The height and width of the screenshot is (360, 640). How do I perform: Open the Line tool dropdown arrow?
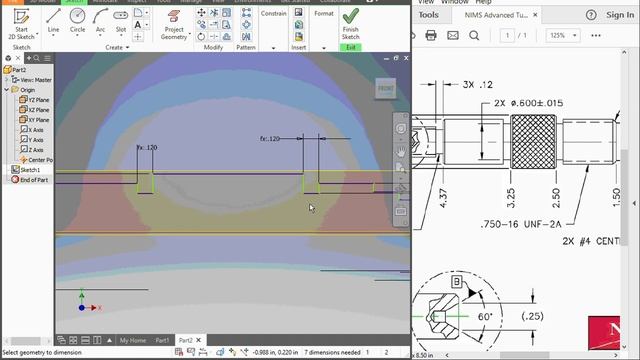point(53,36)
